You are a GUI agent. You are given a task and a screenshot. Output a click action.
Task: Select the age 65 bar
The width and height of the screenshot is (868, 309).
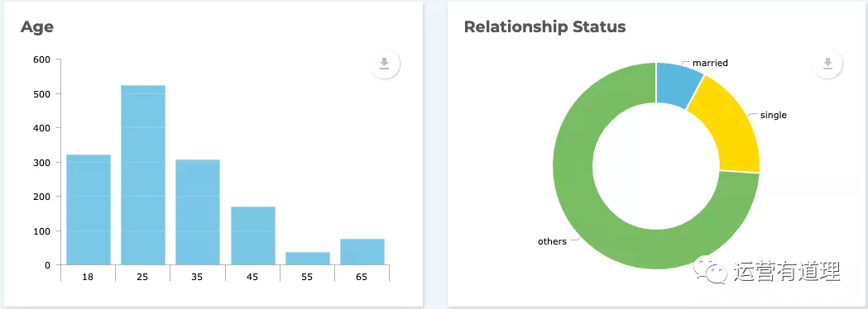pos(362,251)
